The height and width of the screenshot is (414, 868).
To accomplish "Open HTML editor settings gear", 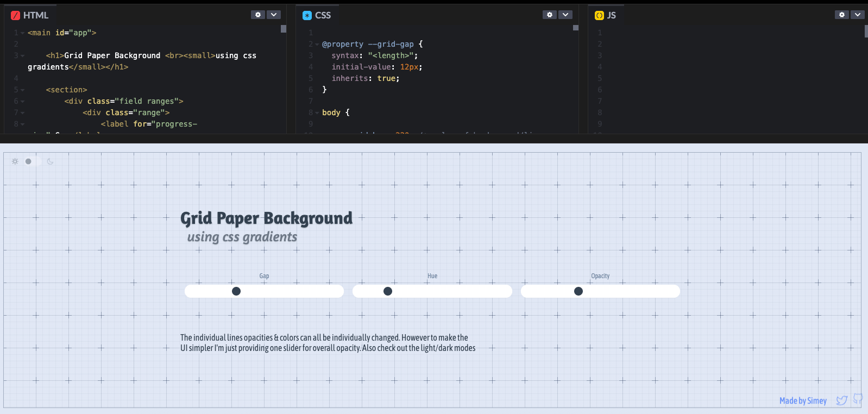I will tap(258, 15).
